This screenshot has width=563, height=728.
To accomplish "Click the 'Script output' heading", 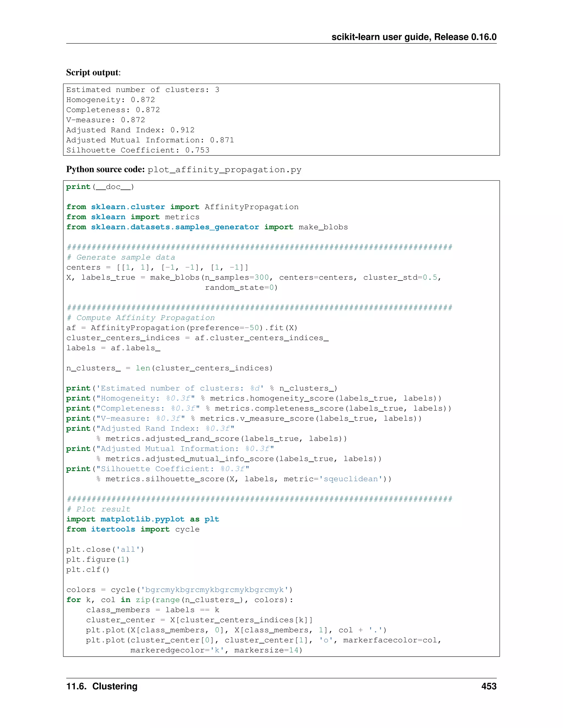I will click(x=93, y=72).
